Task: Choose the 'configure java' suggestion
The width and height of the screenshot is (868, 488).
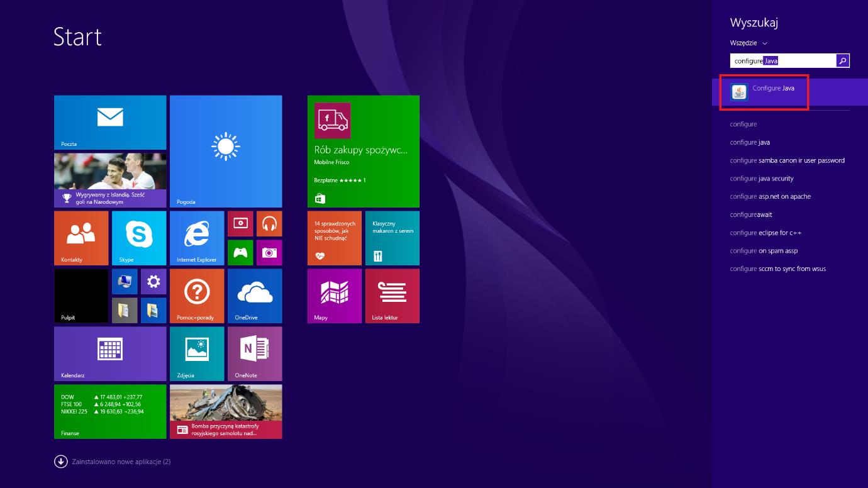Action: coord(750,143)
